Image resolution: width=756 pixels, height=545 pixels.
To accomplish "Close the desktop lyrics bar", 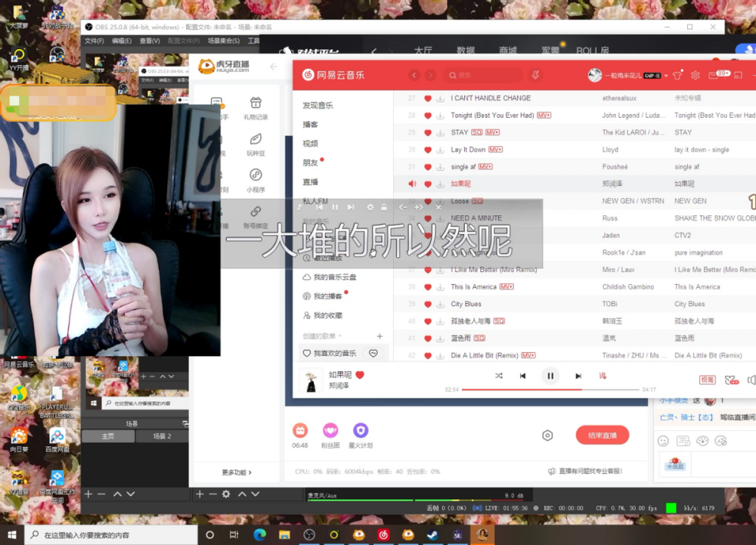I will pyautogui.click(x=438, y=207).
